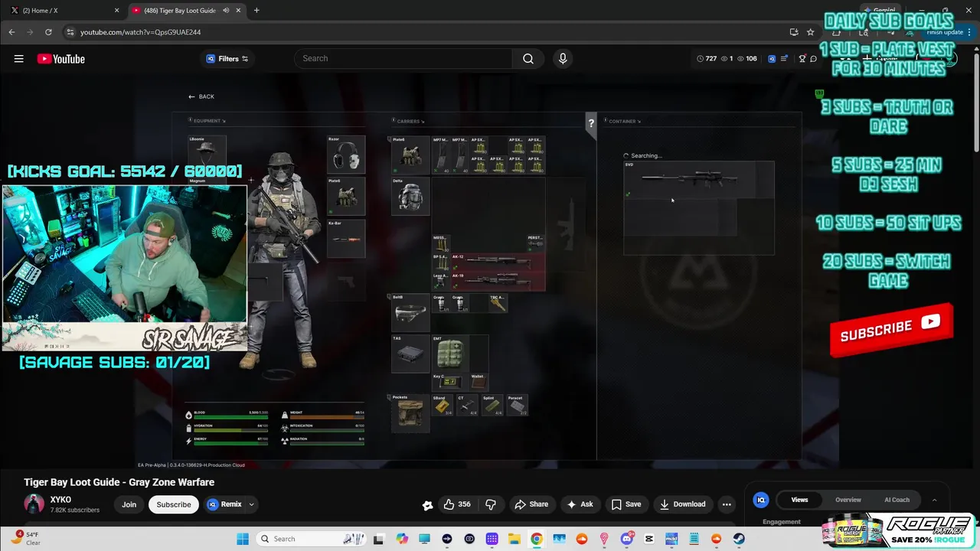This screenshot has width=980, height=551.
Task: Open the weather widget showing 54°F
Action: pyautogui.click(x=24, y=538)
